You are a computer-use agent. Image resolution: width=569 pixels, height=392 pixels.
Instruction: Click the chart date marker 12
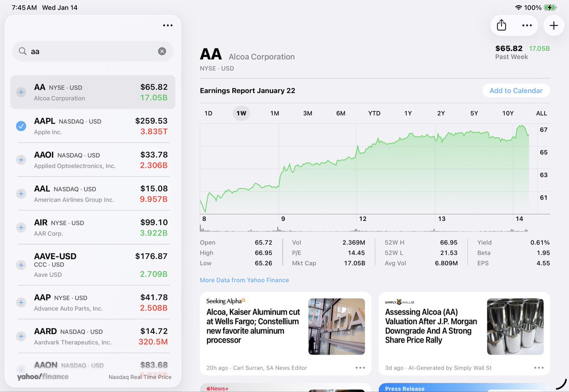(363, 219)
